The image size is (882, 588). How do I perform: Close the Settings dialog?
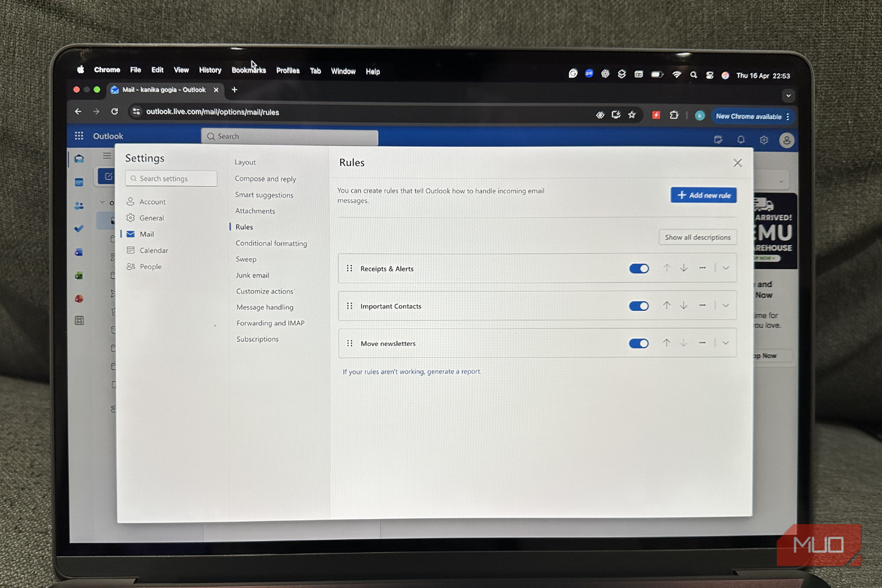[737, 163]
